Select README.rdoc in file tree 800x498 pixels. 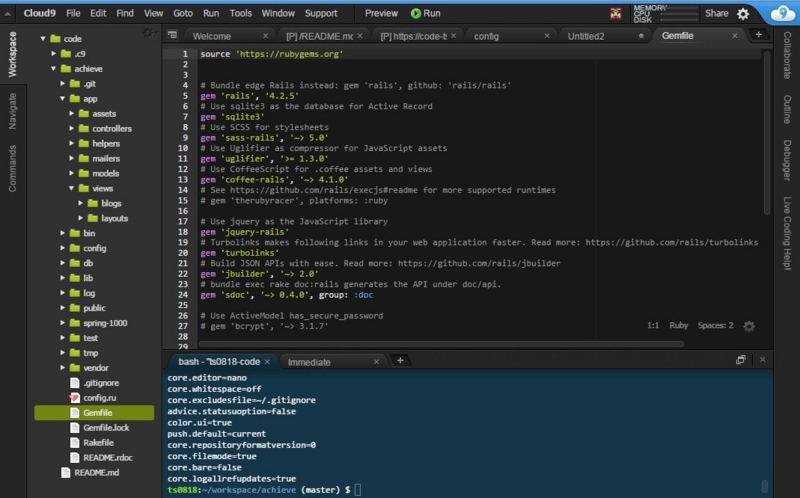(x=108, y=457)
